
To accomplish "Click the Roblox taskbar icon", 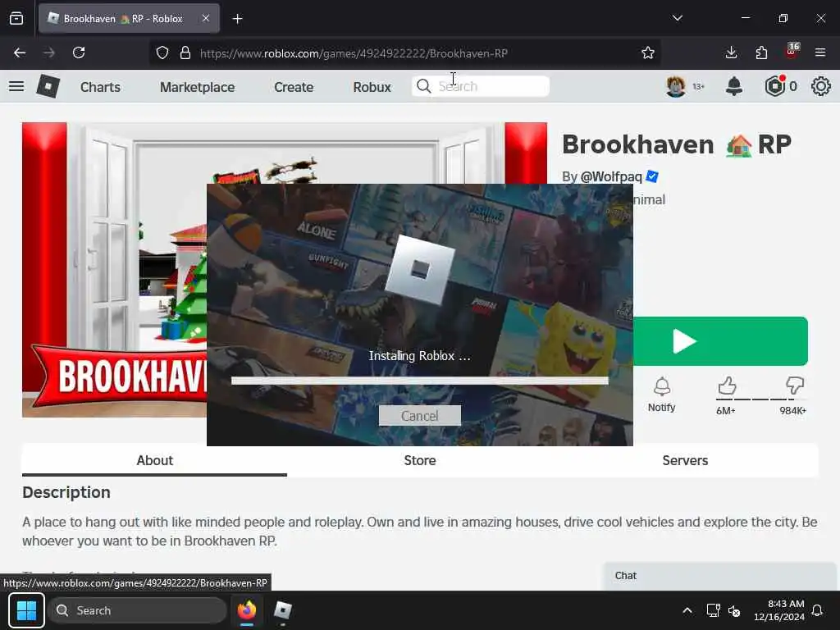I will pyautogui.click(x=282, y=610).
